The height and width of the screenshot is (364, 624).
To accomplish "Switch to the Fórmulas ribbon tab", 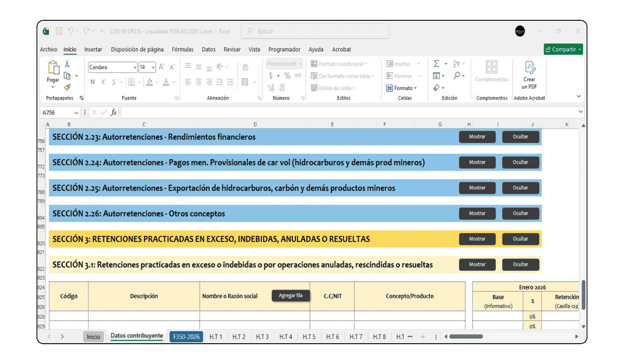I will 183,49.
